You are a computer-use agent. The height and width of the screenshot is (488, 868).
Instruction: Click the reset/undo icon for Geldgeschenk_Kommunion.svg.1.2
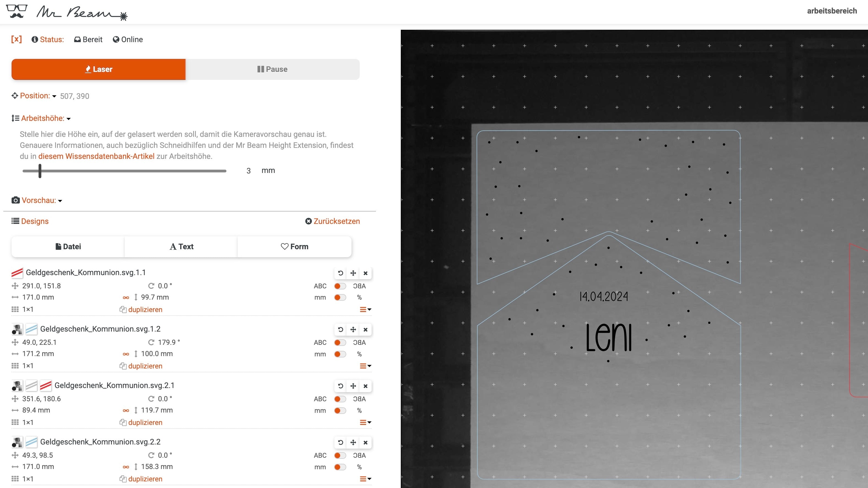(340, 329)
